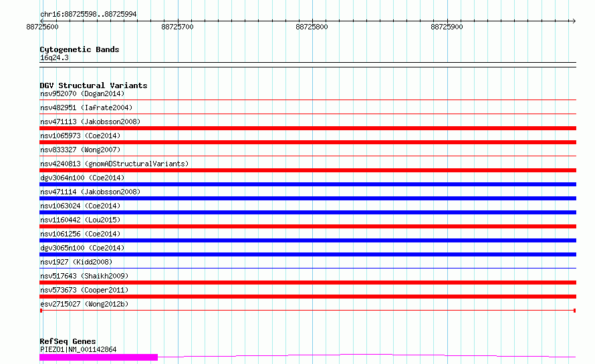The image size is (595, 364).
Task: Select the nsv471113 (Jakobsson2008) red variant bar
Action: pos(308,128)
